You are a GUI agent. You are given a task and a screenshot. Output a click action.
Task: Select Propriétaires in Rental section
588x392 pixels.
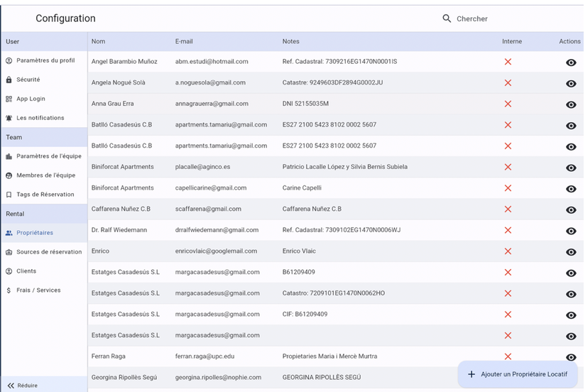[44, 233]
